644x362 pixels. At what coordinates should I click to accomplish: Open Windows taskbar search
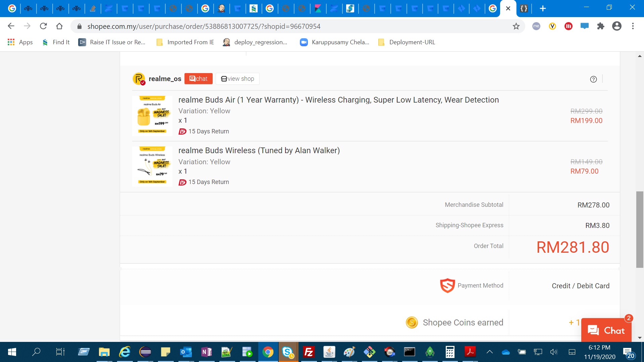(x=36, y=352)
